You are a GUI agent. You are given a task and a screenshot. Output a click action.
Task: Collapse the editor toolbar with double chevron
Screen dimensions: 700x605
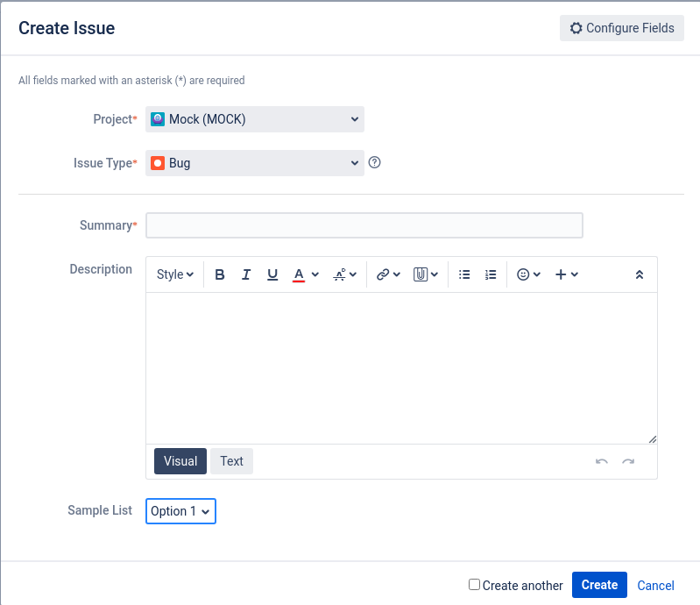point(640,274)
